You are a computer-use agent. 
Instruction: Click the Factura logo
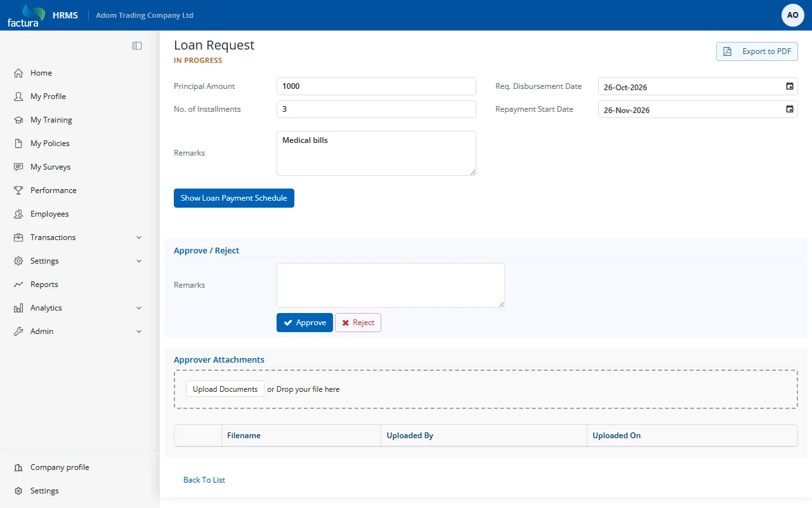26,15
